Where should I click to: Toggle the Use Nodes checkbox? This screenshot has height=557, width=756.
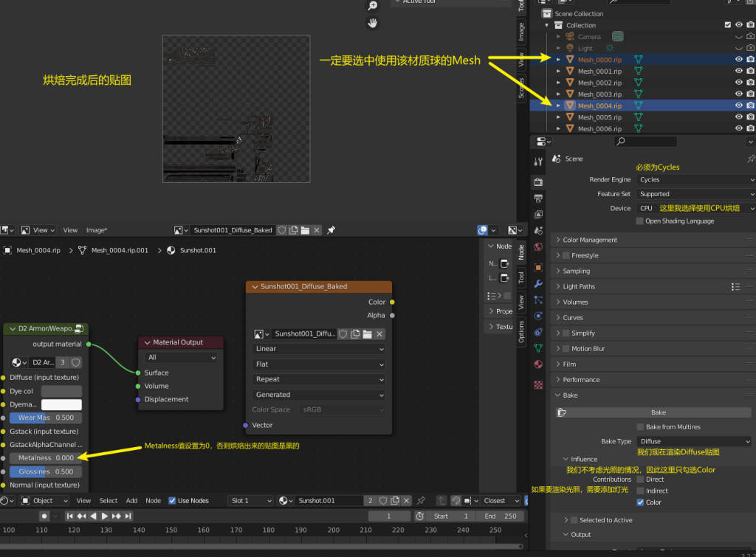pos(173,501)
